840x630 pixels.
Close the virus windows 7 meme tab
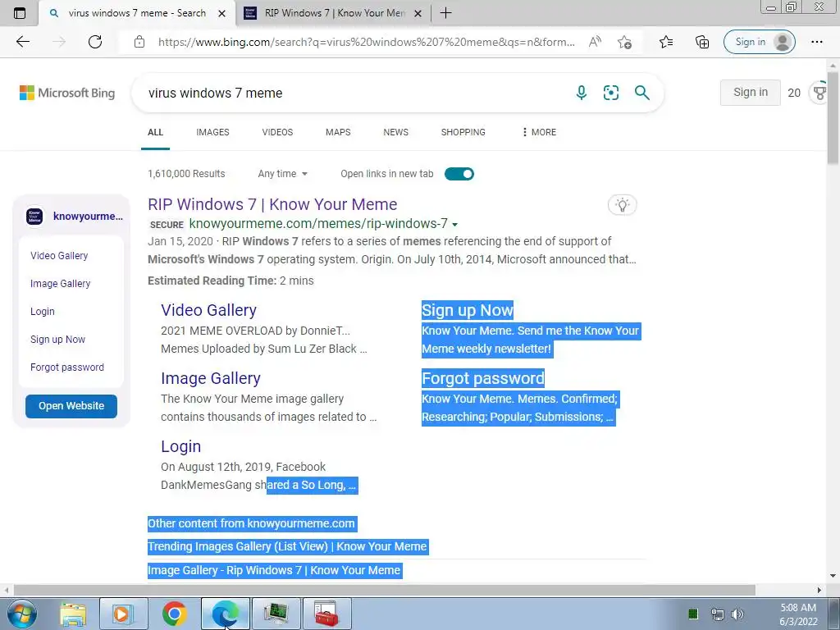221,13
